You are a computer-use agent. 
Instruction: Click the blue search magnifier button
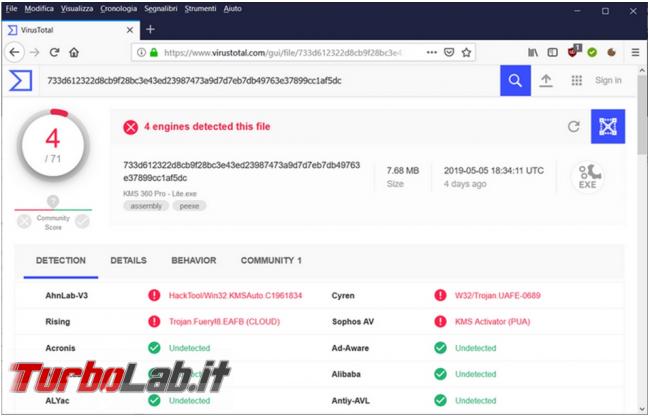tap(515, 80)
